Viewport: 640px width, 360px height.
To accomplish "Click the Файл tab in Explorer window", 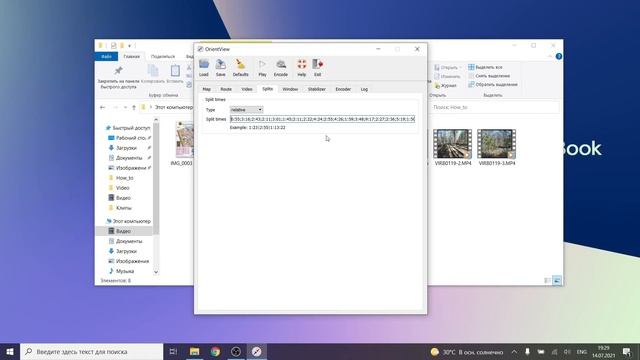I will coord(106,56).
